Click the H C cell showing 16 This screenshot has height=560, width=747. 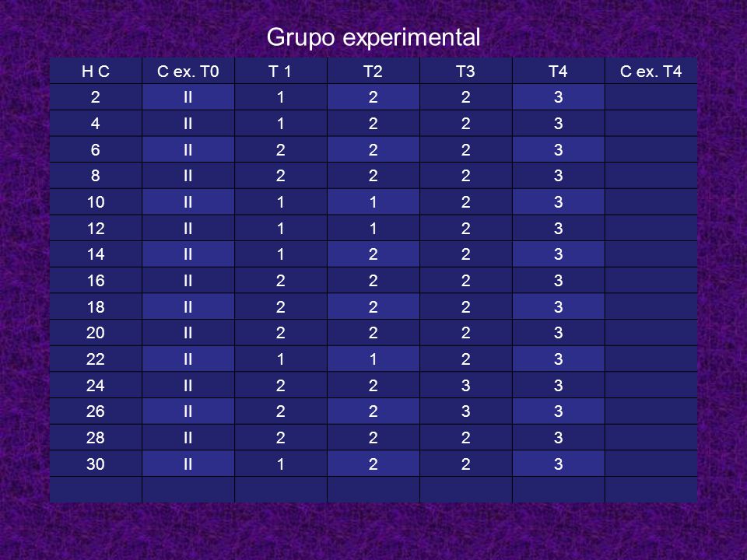pos(96,281)
